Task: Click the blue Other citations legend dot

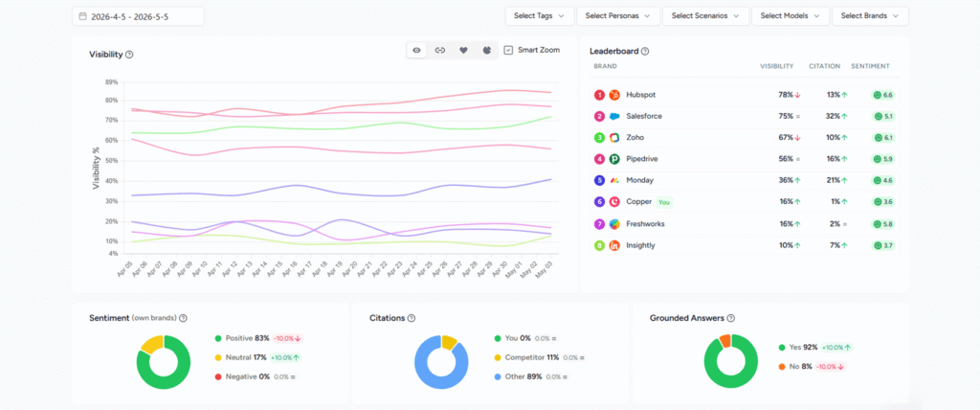Action: [497, 377]
